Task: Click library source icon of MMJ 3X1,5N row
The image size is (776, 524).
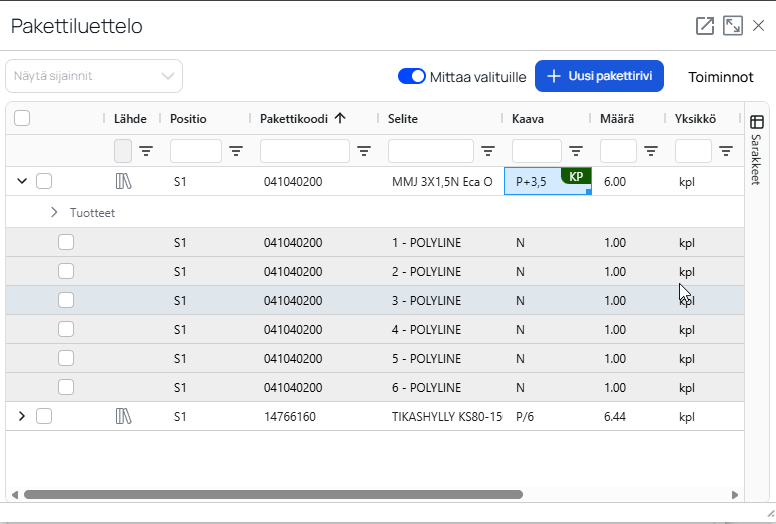Action: pyautogui.click(x=123, y=181)
